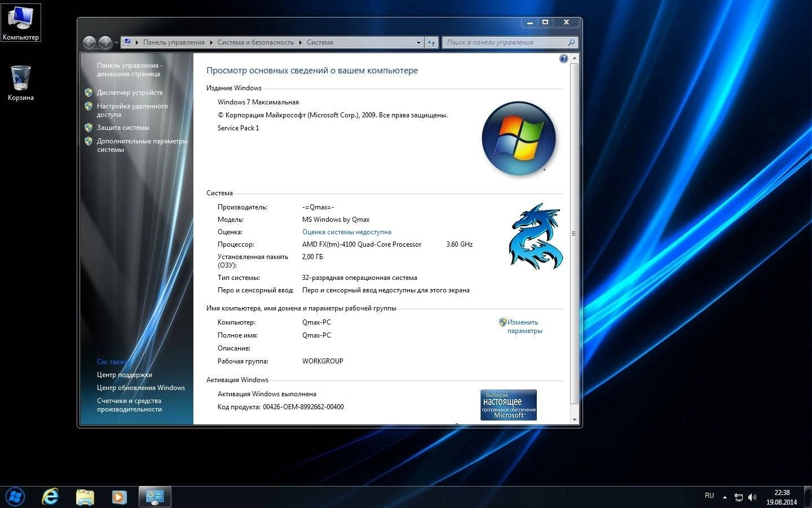Click the 'System rating unavailable' link
The width and height of the screenshot is (812, 508).
tap(347, 232)
